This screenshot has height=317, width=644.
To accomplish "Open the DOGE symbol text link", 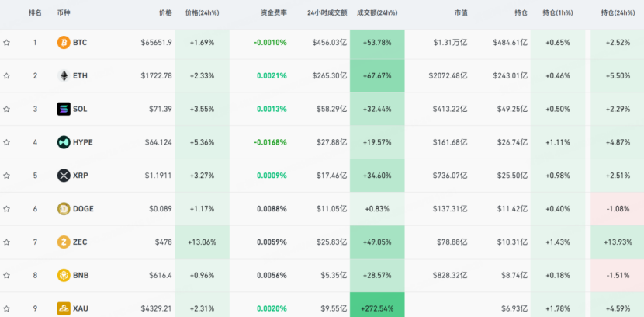I will [83, 209].
